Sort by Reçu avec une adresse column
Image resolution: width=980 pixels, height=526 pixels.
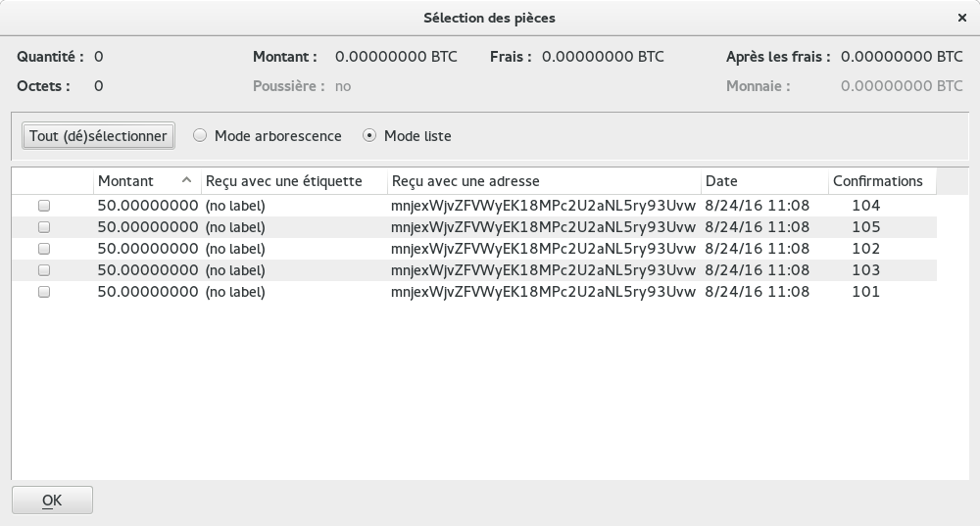(x=465, y=181)
